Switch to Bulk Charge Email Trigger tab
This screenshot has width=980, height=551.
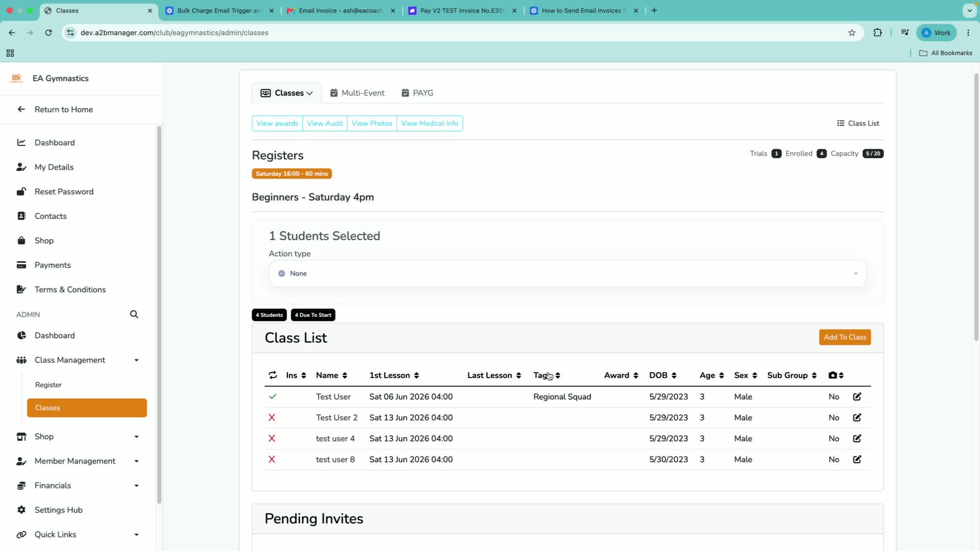pyautogui.click(x=219, y=10)
